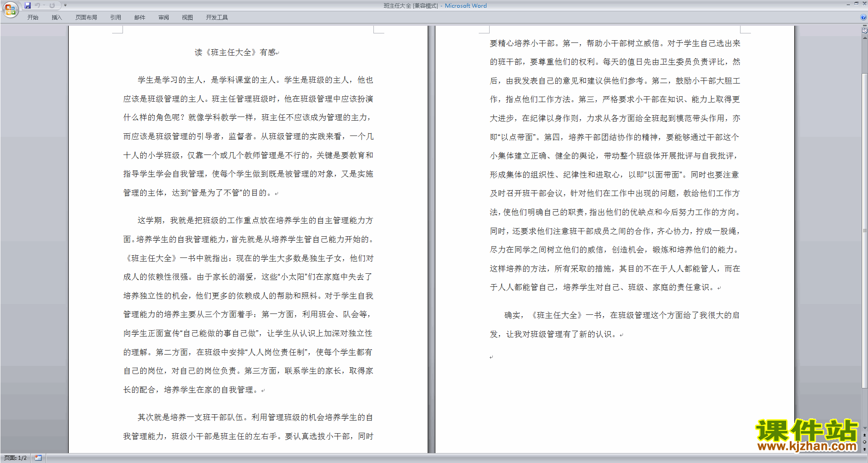Viewport: 868px width, 463px height.
Task: Click the macro recording icon in status bar
Action: tap(38, 458)
